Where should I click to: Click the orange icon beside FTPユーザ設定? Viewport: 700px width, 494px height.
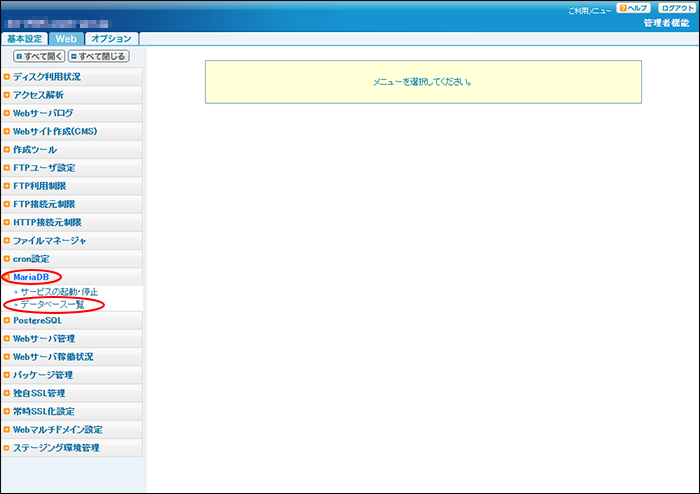click(x=7, y=168)
